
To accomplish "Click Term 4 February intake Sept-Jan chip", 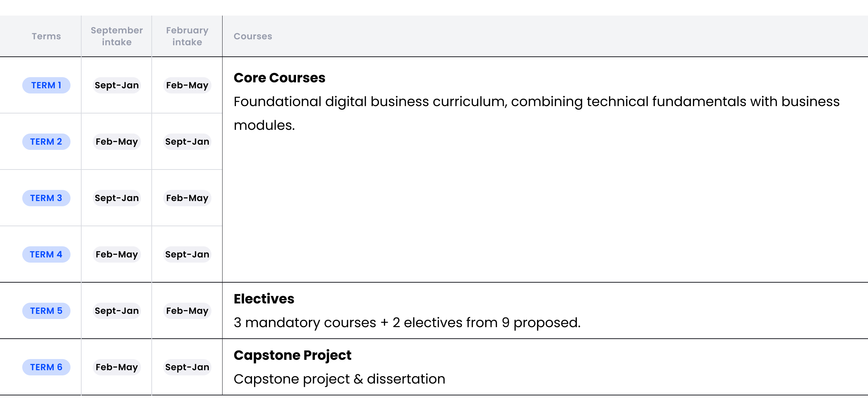I will pyautogui.click(x=187, y=254).
